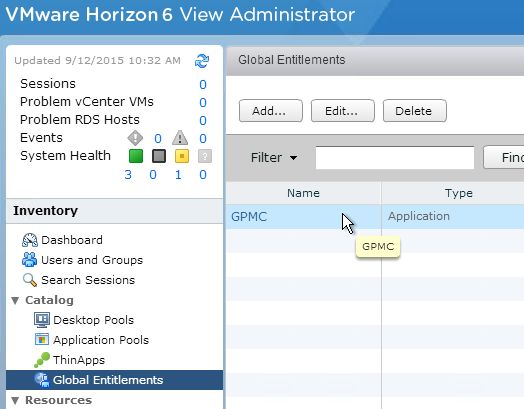Click the Application Pools window icon
The height and width of the screenshot is (409, 524).
coord(42,339)
